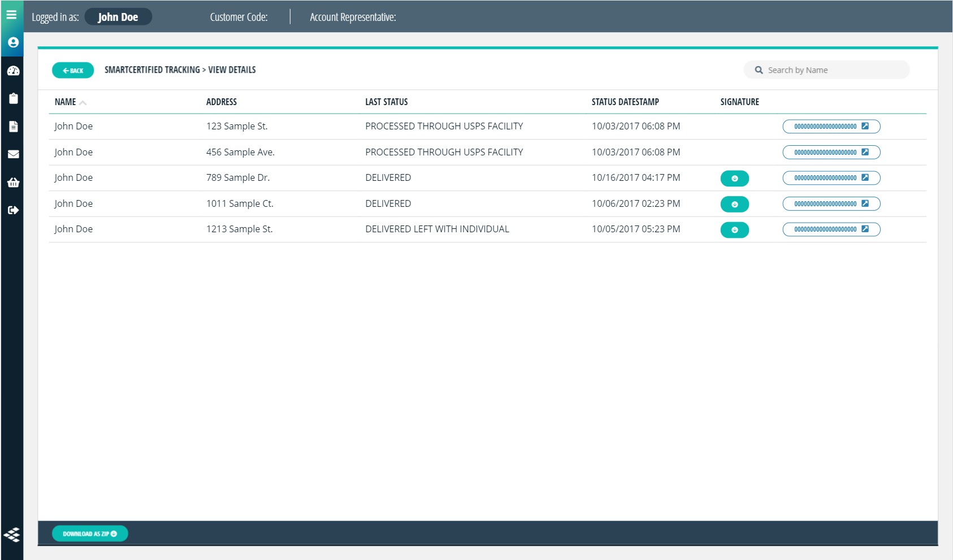The height and width of the screenshot is (560, 953).
Task: Open tracking number for 123 Sample St.
Action: pyautogui.click(x=831, y=127)
